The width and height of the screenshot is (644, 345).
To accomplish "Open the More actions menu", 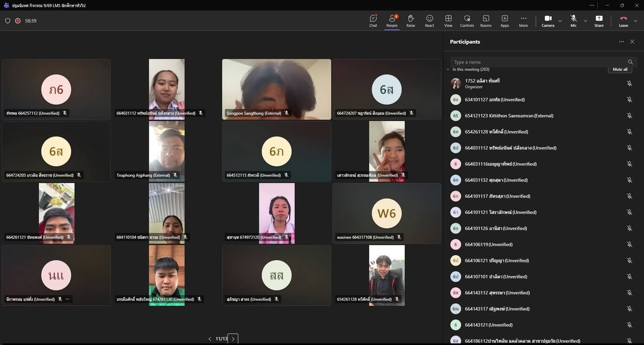I will pos(523,21).
